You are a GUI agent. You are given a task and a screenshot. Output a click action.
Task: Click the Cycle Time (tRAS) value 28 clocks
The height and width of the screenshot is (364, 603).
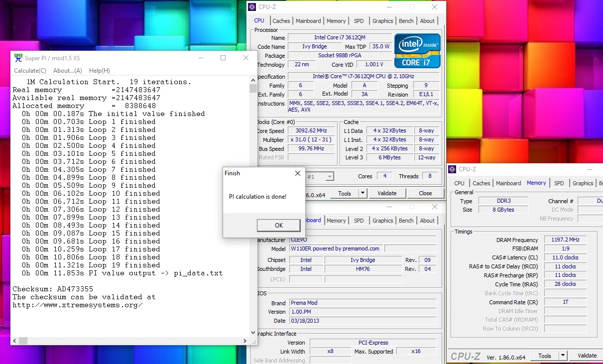(565, 284)
